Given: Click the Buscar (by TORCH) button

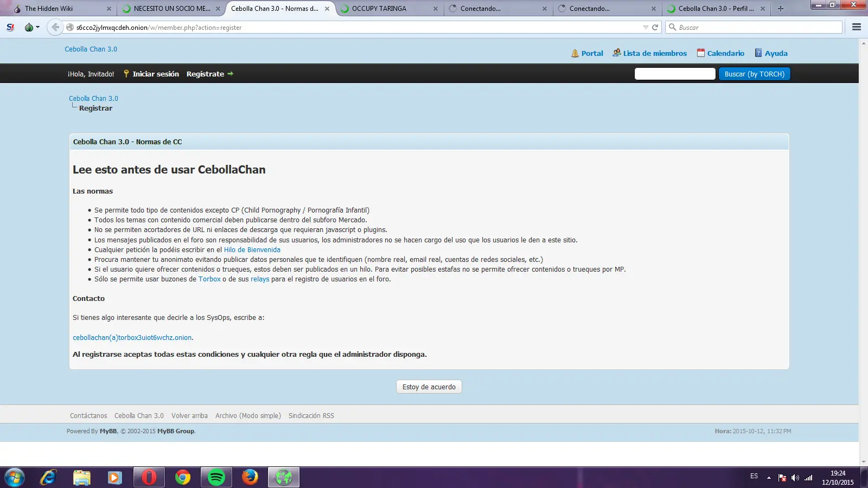Looking at the screenshot, I should [755, 74].
